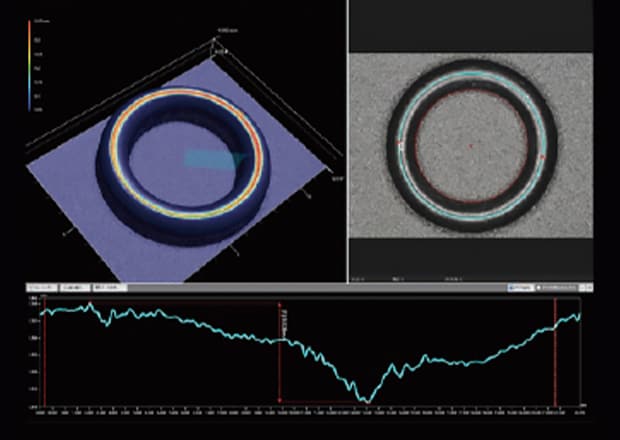
Task: Click the lowest valley point of the profile curve
Action: click(x=368, y=400)
